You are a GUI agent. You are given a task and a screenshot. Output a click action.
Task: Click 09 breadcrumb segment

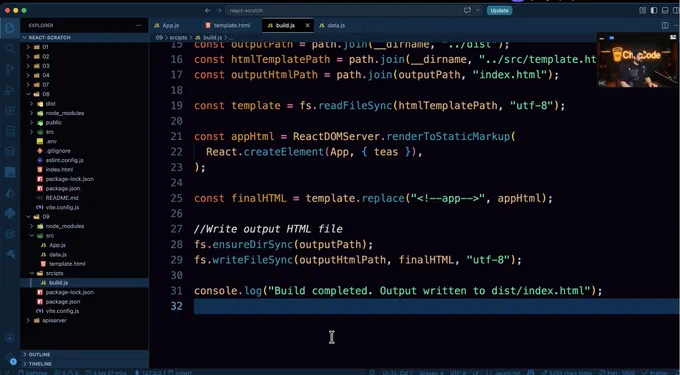pos(159,38)
